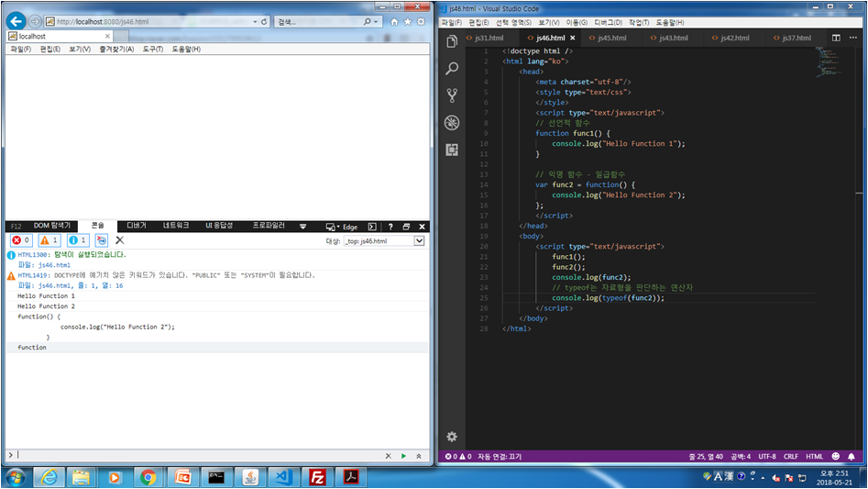This screenshot has width=868, height=489.
Task: Click the feedback smiley in VS Code status bar
Action: pos(835,456)
